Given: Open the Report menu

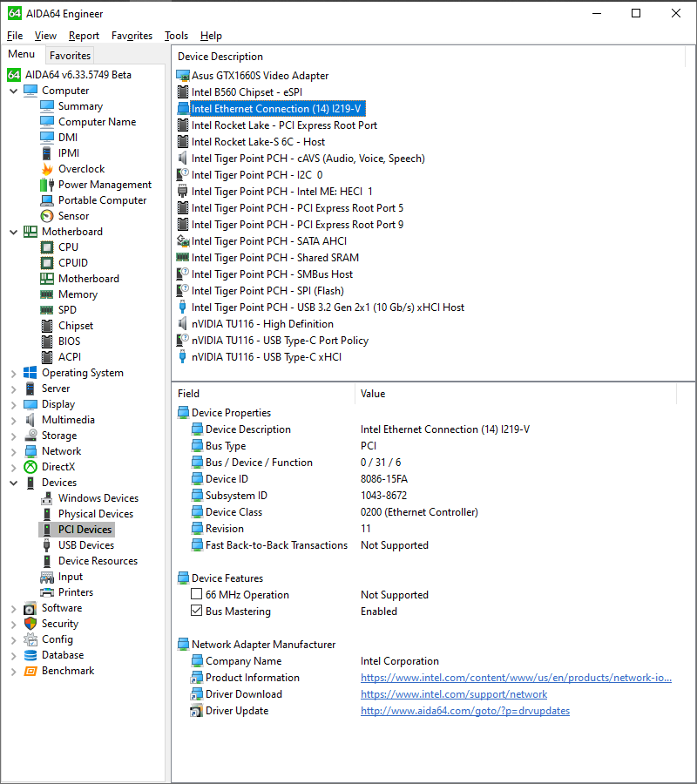Looking at the screenshot, I should pos(84,36).
